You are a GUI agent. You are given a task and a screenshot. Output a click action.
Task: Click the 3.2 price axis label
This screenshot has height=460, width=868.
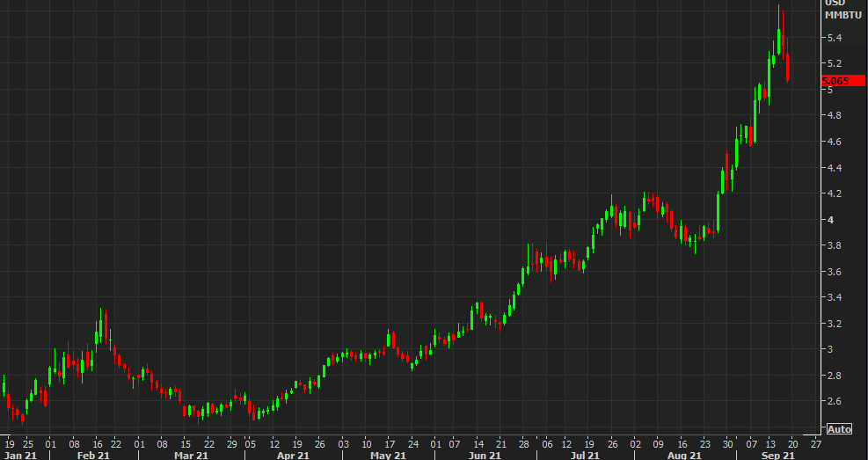pyautogui.click(x=832, y=324)
